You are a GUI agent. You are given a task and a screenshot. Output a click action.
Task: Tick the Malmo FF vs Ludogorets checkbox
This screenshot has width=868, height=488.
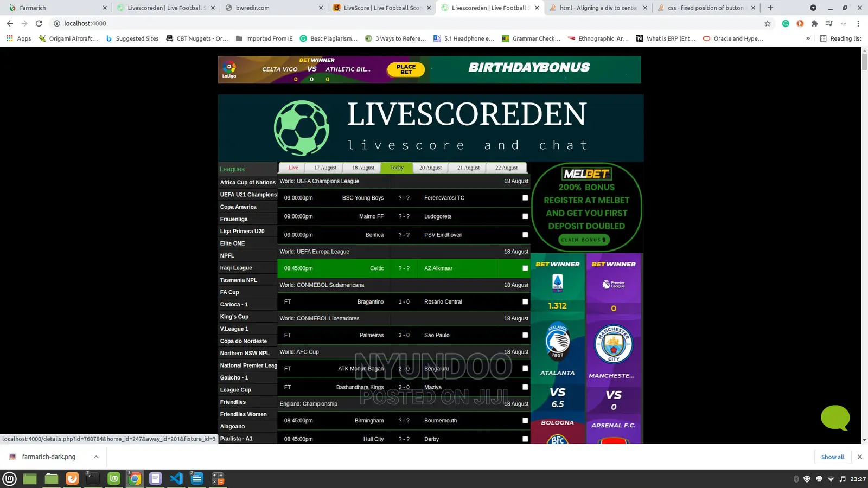tap(525, 216)
